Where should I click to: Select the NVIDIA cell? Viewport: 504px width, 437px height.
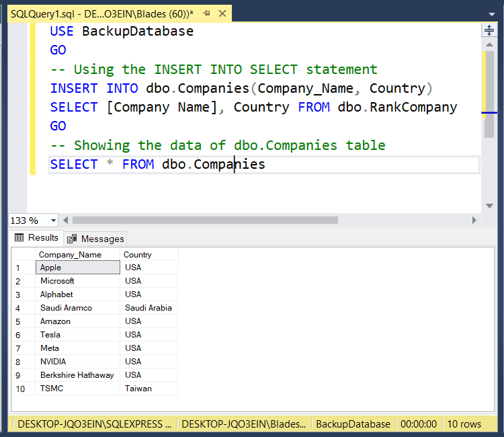coord(77,362)
